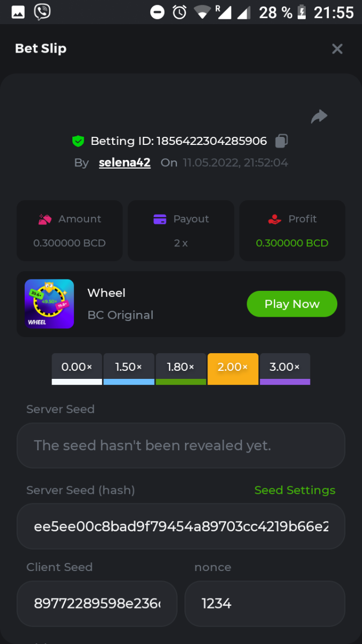Open the Viber notification icon
Image resolution: width=362 pixels, height=644 pixels.
click(42, 12)
